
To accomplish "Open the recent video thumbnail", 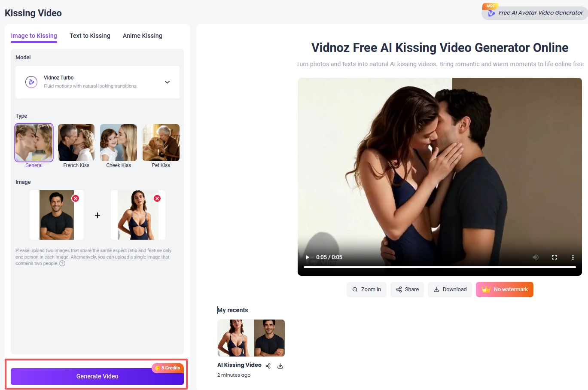I will tap(251, 338).
